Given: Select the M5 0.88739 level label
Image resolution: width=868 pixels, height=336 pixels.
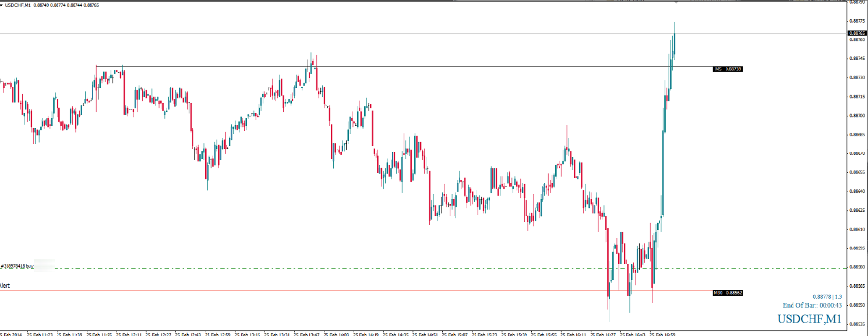Looking at the screenshot, I should click(728, 69).
